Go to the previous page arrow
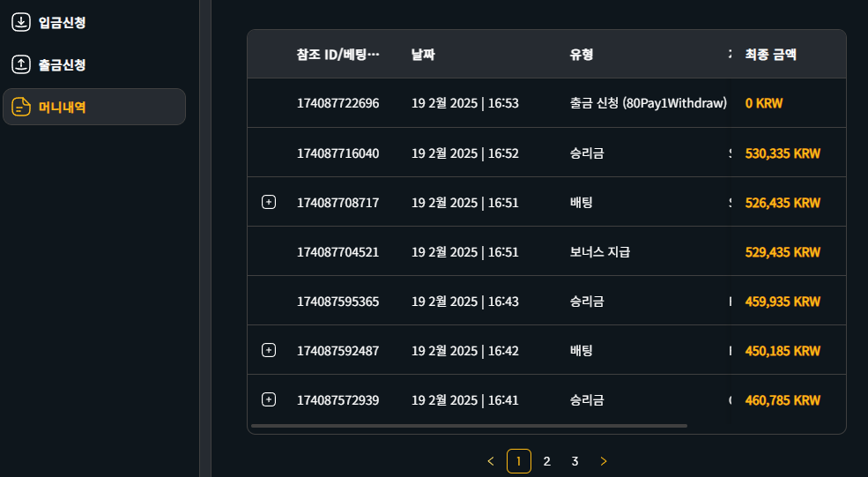868x477 pixels. (x=491, y=461)
